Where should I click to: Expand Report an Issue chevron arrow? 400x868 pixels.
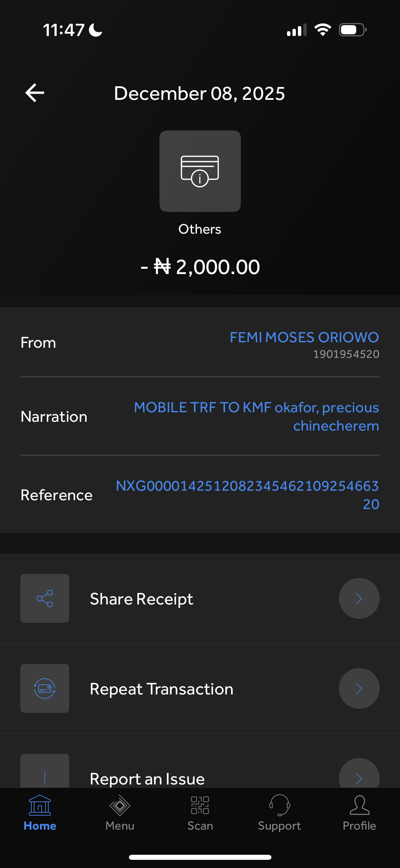click(359, 776)
